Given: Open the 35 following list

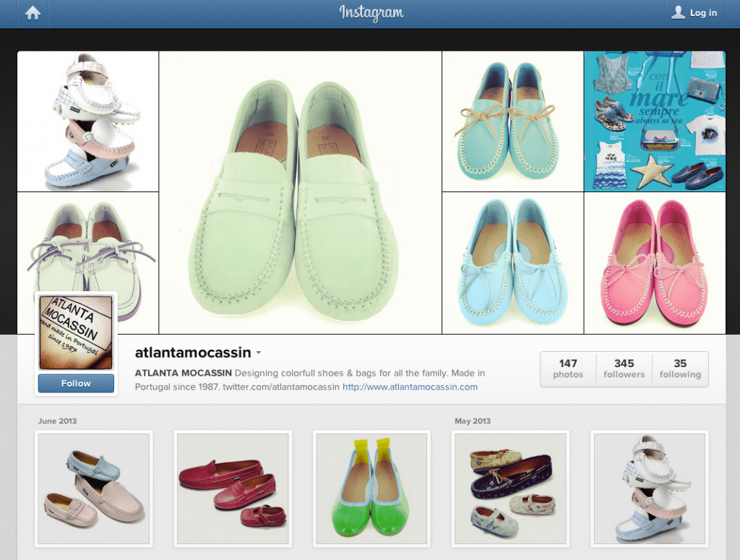Looking at the screenshot, I should (x=680, y=369).
